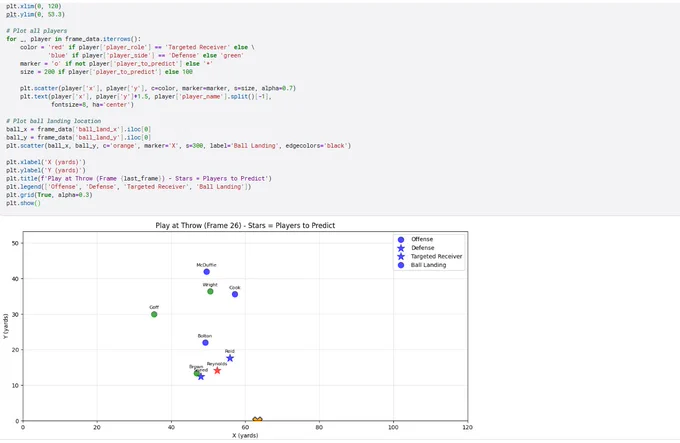Click the plt.grid(True, alpha=0.3) line
Screen dimensions: 680x443
coord(49,195)
